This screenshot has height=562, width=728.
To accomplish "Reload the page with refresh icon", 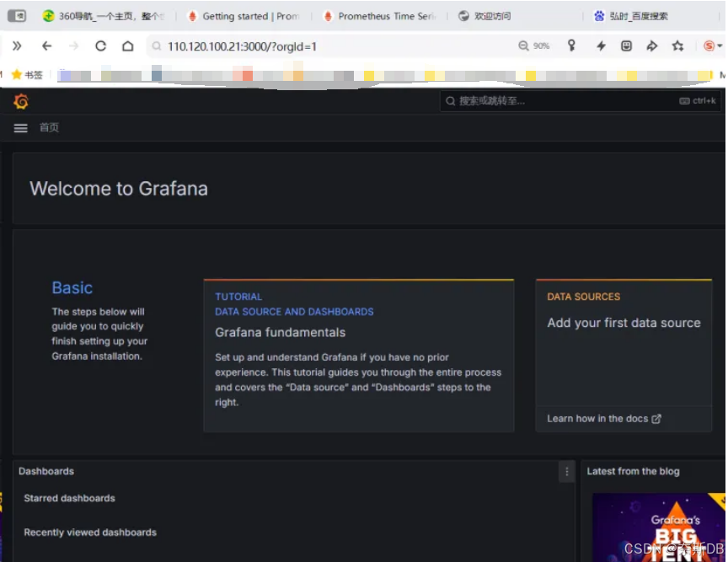I will tap(101, 46).
